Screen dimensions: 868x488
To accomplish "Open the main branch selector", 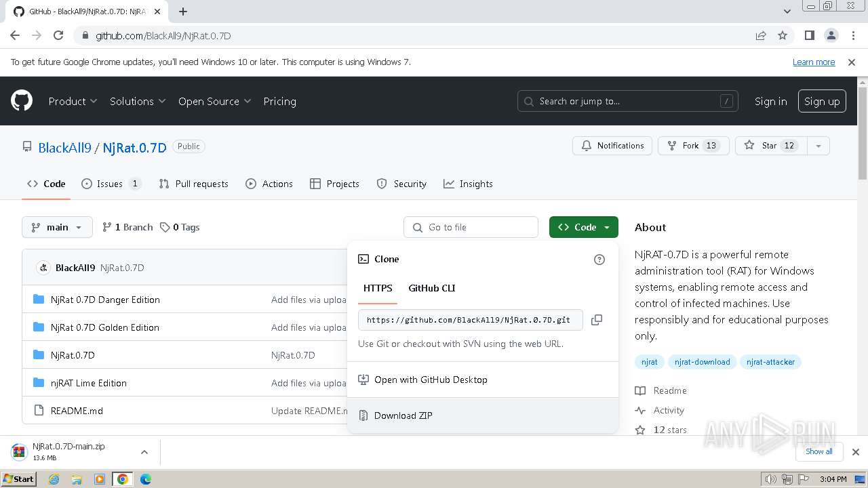I will click(x=57, y=227).
